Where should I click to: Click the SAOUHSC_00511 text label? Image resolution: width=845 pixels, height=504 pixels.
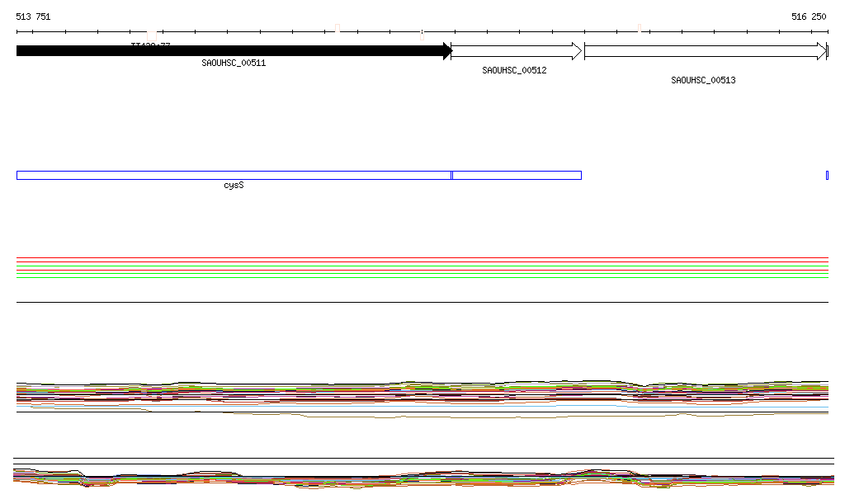point(234,63)
